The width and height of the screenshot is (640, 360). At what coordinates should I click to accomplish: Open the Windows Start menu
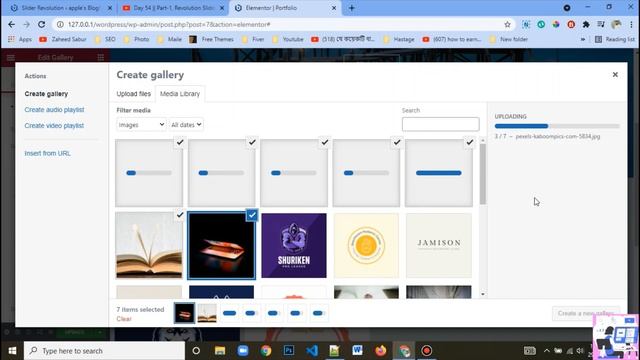[x=12, y=351]
